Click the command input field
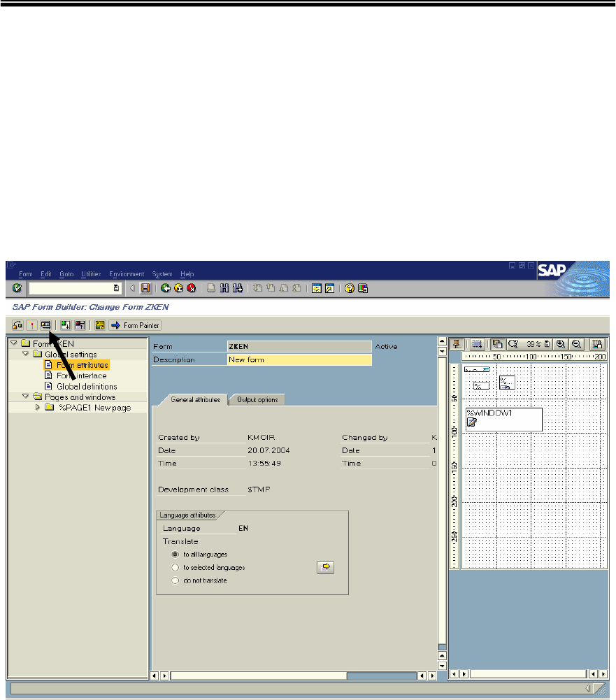This screenshot has width=616, height=700. pos(75,288)
